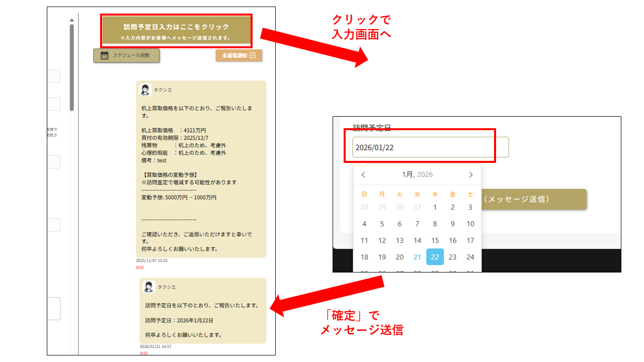Click the timestamp 2025/11/07 10:32

tap(151, 260)
